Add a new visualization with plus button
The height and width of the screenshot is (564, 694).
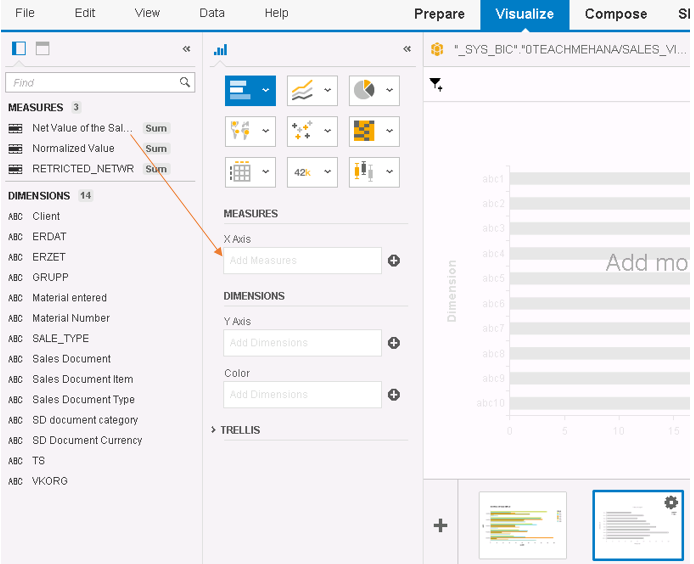440,525
